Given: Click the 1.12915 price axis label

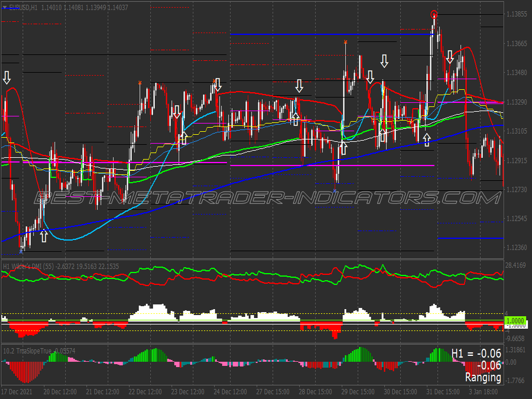Looking at the screenshot, I should point(517,160).
